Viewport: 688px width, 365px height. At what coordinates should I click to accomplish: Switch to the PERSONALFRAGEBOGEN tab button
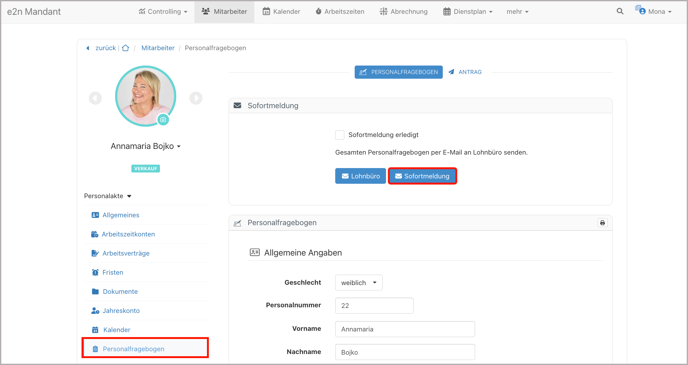398,72
